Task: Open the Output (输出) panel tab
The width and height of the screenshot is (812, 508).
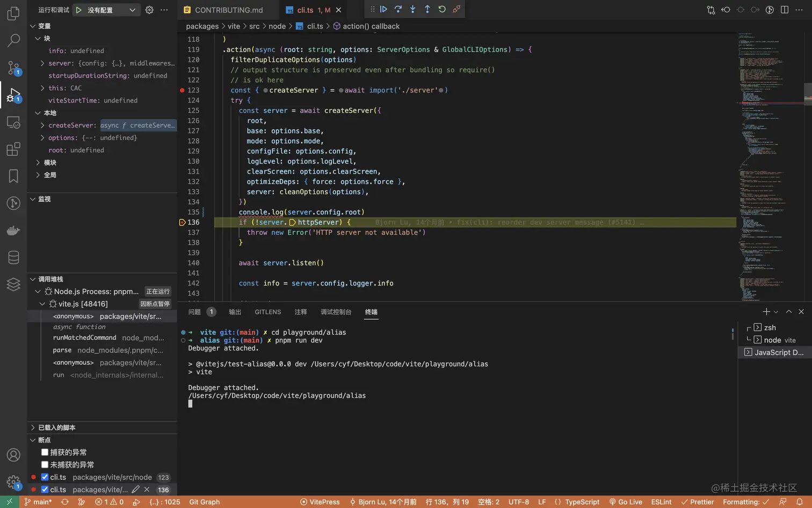Action: (235, 312)
